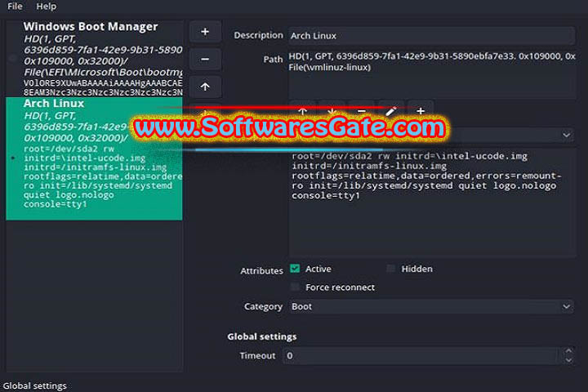Toggle the Force reconnect checkbox
This screenshot has height=392, width=588.
[295, 287]
